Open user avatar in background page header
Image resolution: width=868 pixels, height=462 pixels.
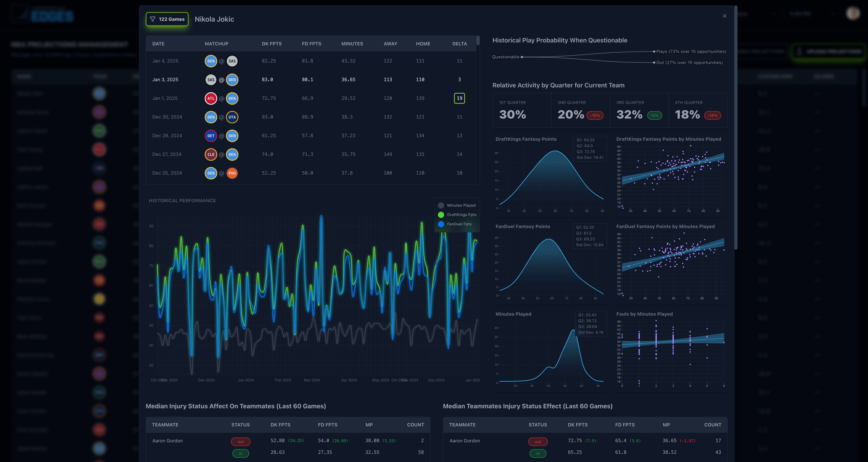click(853, 13)
